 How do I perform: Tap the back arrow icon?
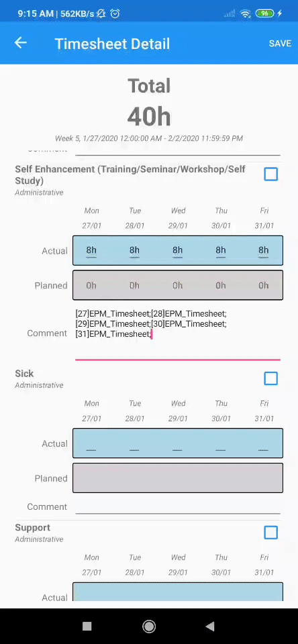pyautogui.click(x=20, y=43)
